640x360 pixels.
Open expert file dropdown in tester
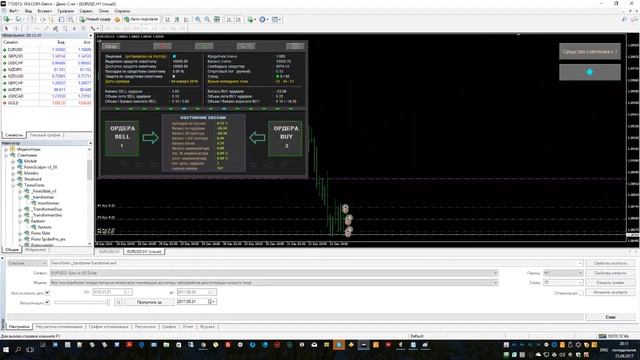(317, 263)
